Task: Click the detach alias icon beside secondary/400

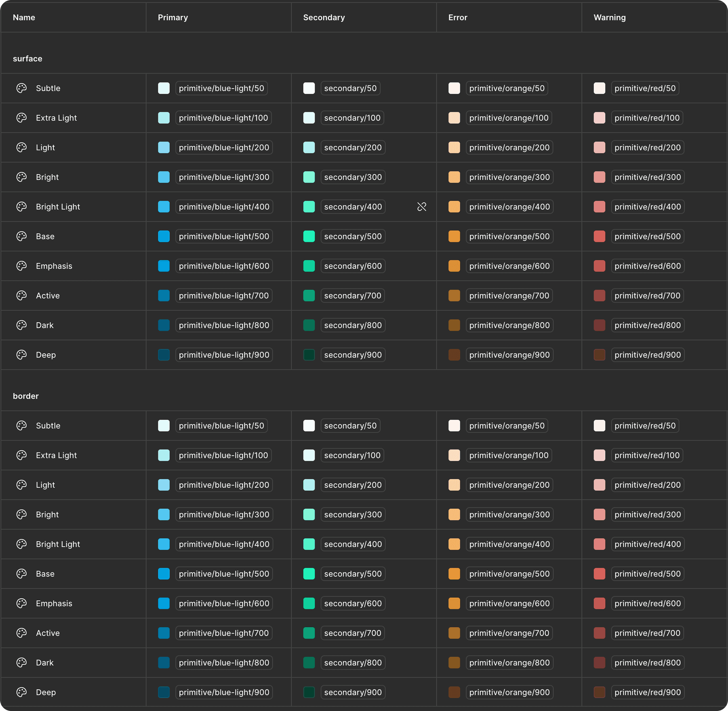Action: (422, 207)
